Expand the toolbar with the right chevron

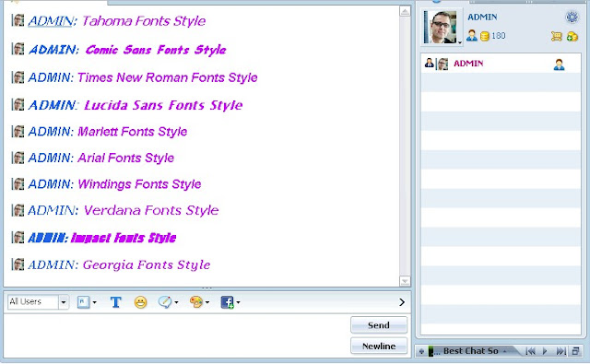[402, 302]
